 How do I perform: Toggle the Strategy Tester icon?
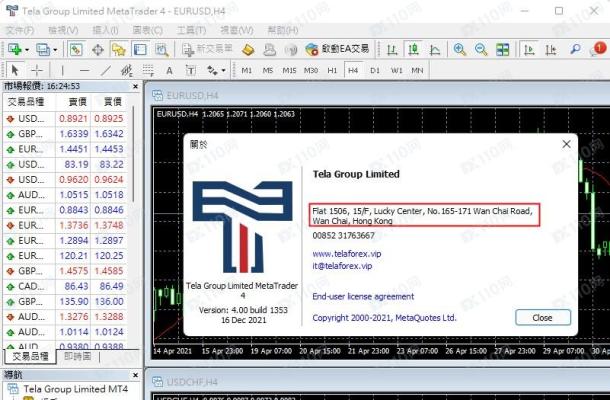coord(161,49)
